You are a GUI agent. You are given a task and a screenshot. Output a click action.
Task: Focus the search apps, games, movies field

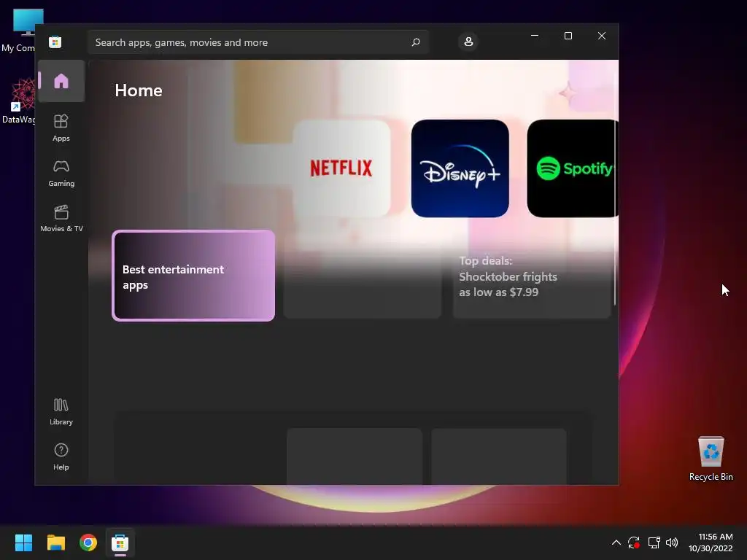coord(258,42)
